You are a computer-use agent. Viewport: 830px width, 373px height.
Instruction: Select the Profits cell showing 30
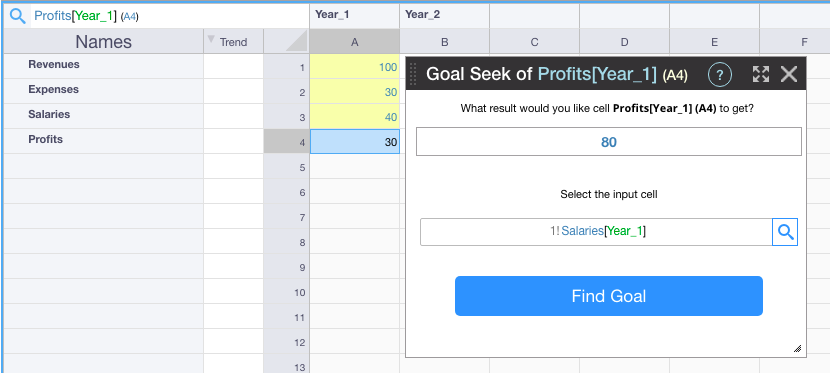point(355,142)
